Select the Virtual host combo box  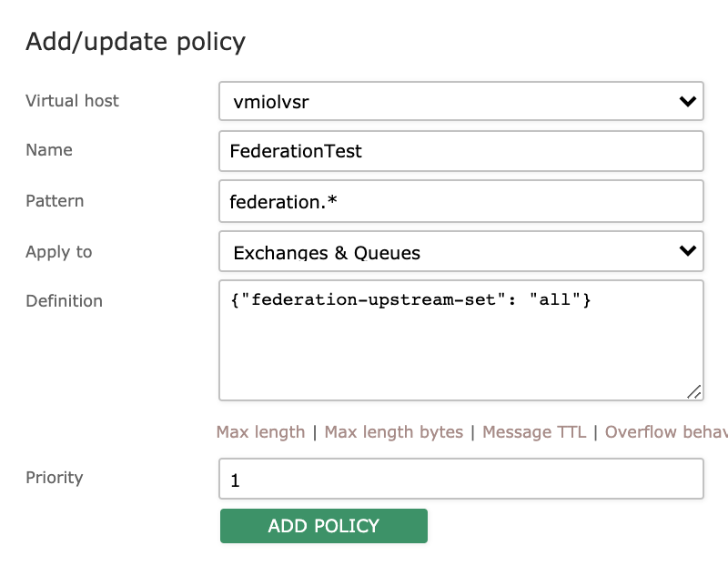pos(455,101)
